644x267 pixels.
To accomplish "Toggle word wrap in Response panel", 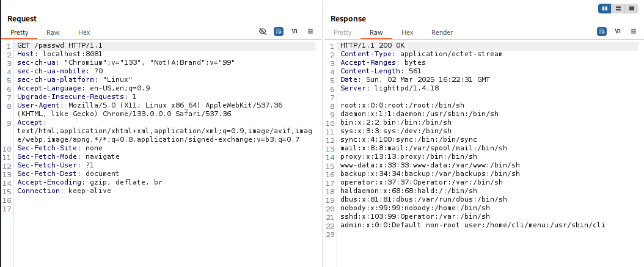I will point(602,31).
